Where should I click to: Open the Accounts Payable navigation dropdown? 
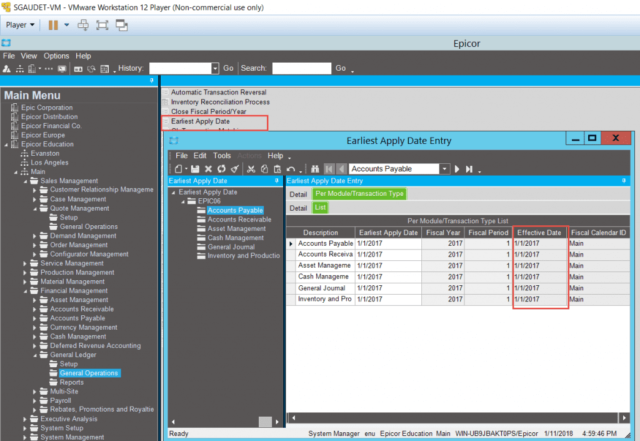click(x=444, y=169)
